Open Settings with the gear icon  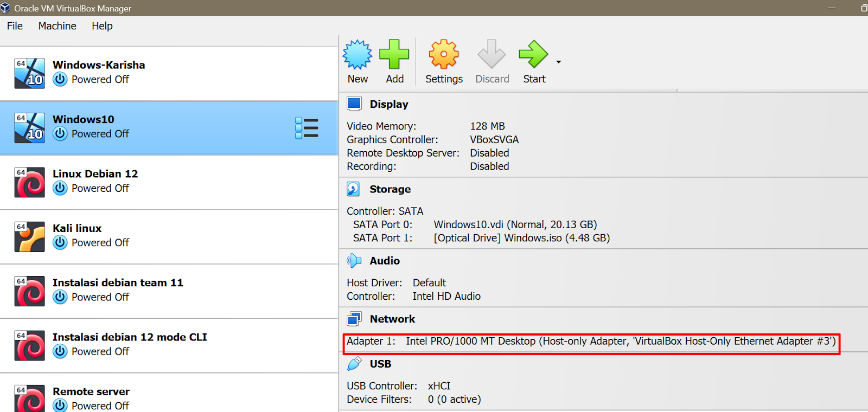pyautogui.click(x=444, y=54)
